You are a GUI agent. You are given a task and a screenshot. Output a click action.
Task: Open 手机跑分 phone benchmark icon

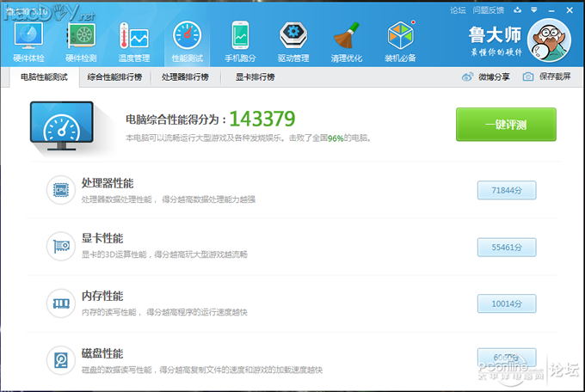point(240,39)
